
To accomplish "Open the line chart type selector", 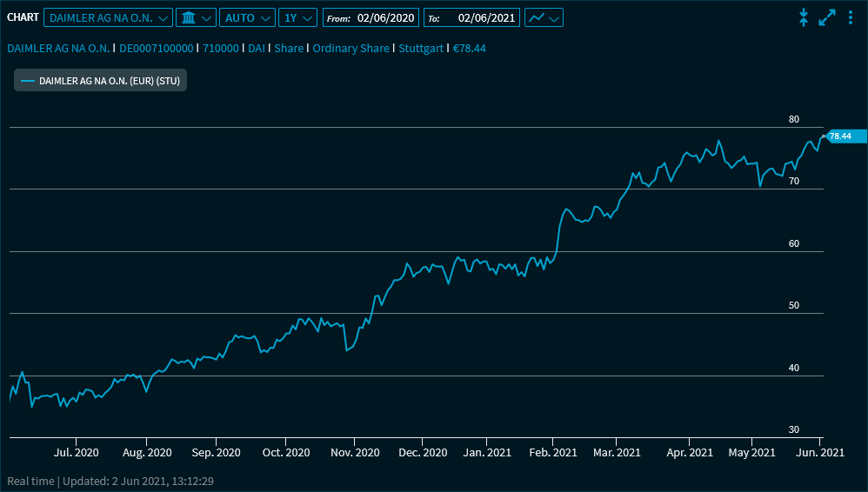I will 544,17.
